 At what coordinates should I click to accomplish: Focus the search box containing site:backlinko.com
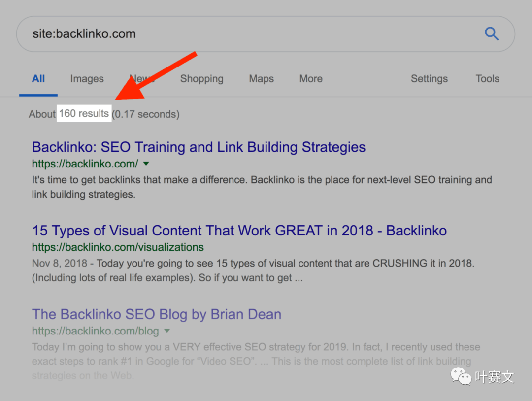click(x=246, y=34)
